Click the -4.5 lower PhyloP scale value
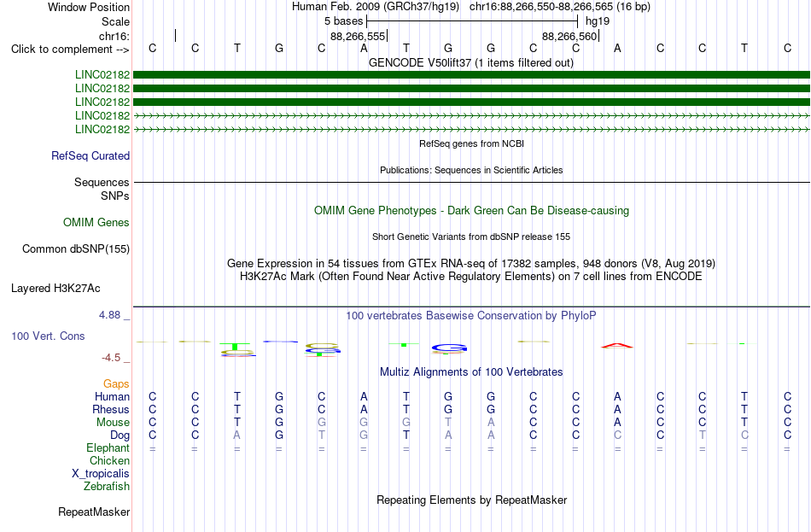The image size is (811, 532). [x=111, y=358]
